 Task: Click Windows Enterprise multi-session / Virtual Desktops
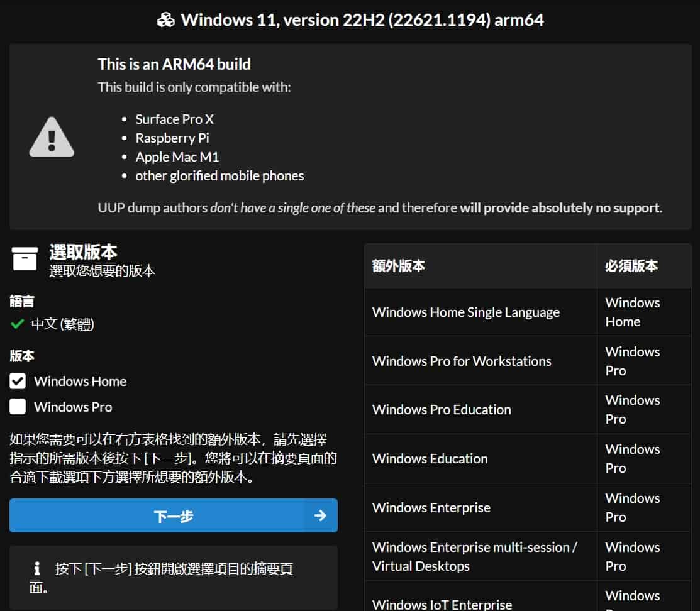474,556
